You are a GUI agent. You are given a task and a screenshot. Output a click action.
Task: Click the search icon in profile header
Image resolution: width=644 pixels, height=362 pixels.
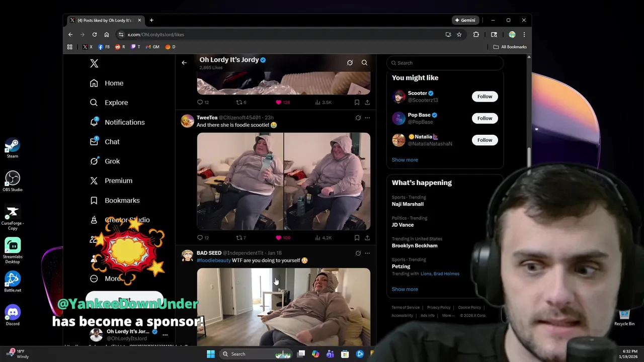pos(364,63)
